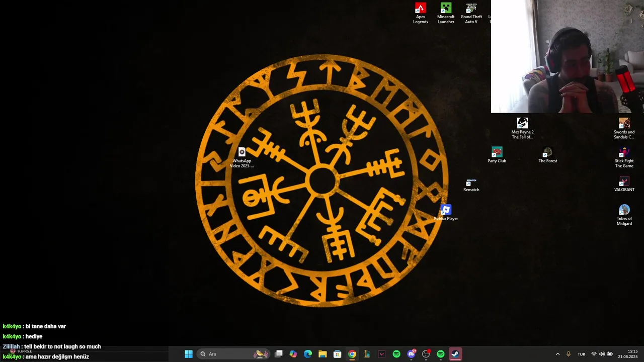Select the Tribes of Midgard shortcut

tap(624, 215)
